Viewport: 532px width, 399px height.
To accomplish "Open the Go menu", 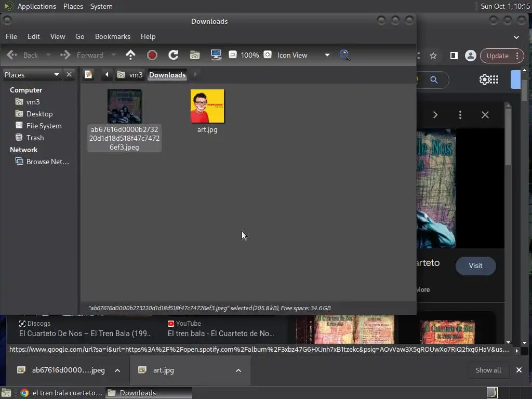I will tap(79, 37).
